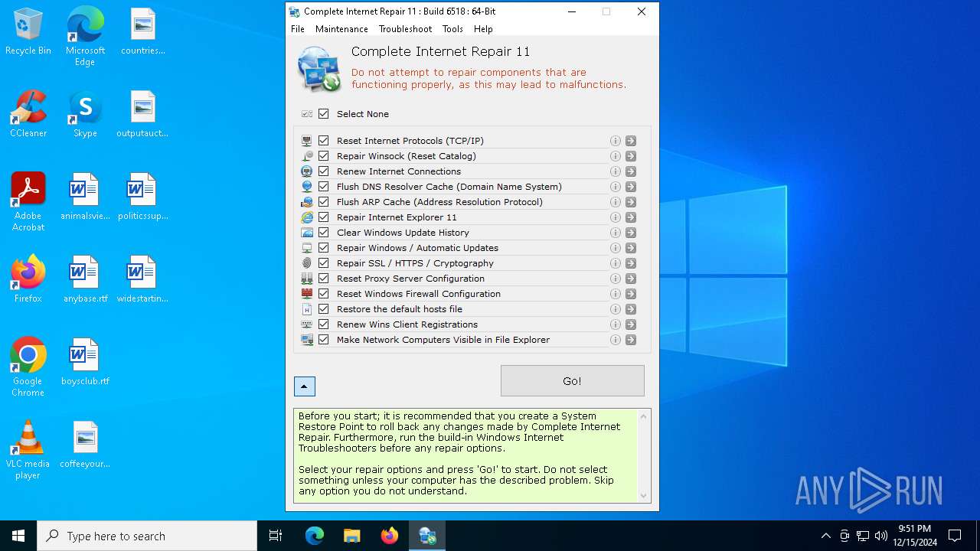This screenshot has width=980, height=551.
Task: Open info for Repair Windows / Automatic Updates
Action: pyautogui.click(x=615, y=248)
